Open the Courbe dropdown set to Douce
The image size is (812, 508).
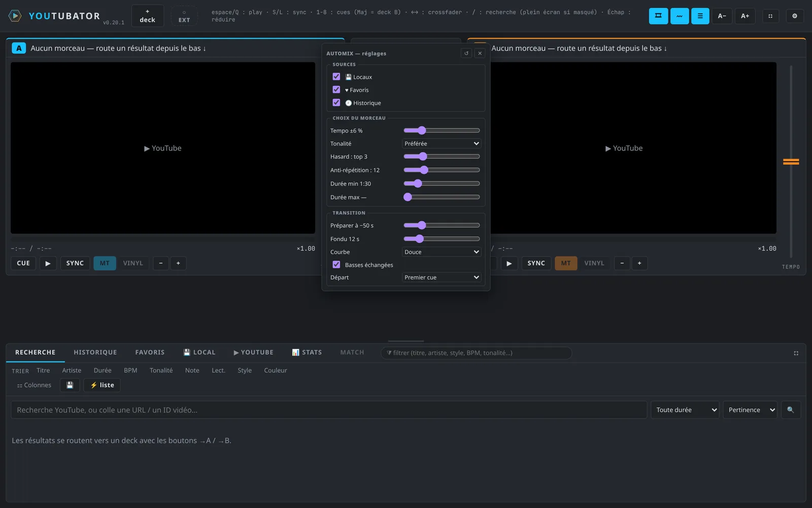[442, 252]
